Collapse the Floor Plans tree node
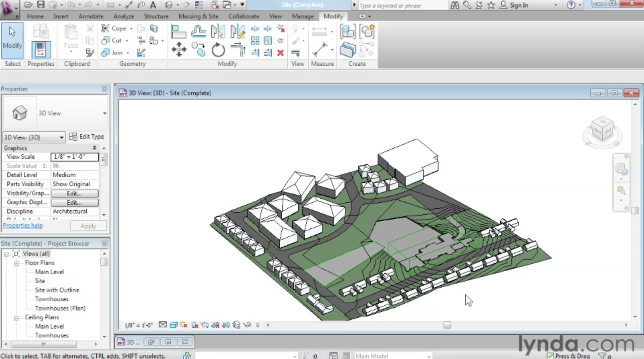 point(17,263)
